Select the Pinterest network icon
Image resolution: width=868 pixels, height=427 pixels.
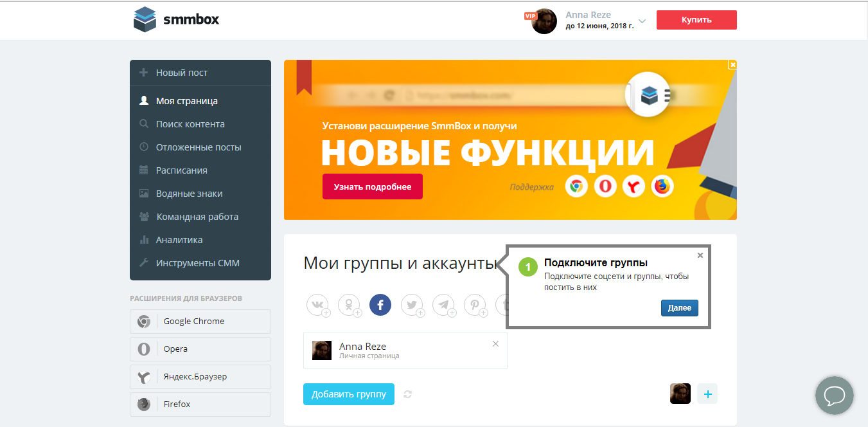(475, 305)
